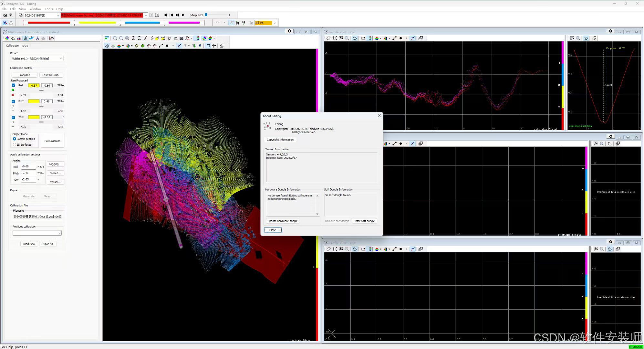Click the Enter soft dongle button

coord(364,221)
